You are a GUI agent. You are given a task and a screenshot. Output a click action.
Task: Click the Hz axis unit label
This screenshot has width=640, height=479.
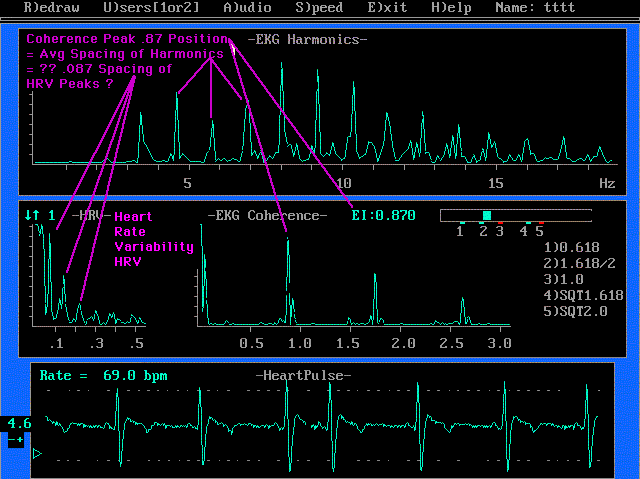(x=607, y=183)
